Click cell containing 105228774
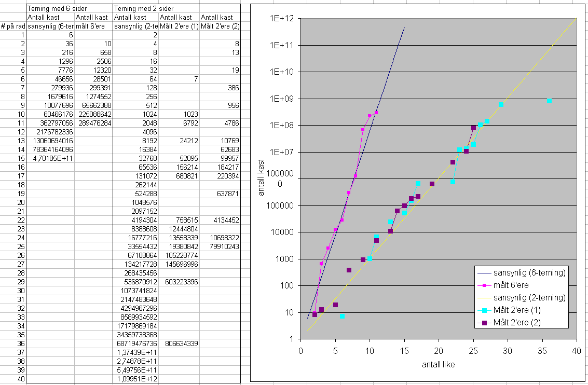Image resolution: width=588 pixels, height=385 pixels. point(179,255)
